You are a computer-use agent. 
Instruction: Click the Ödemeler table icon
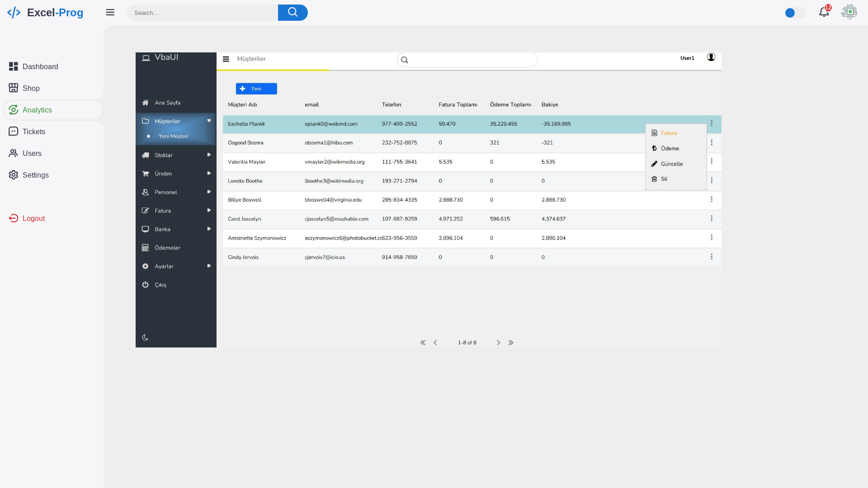point(145,248)
